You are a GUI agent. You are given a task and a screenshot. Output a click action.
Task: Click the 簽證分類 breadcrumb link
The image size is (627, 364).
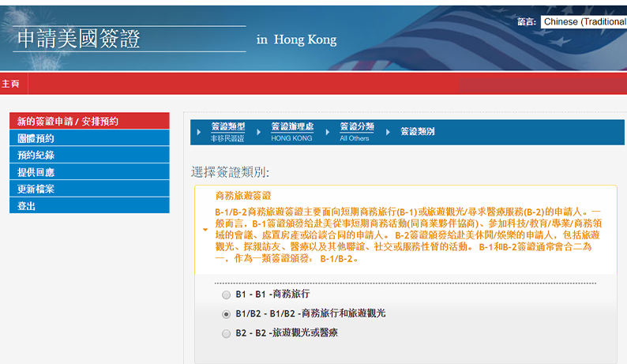[356, 127]
